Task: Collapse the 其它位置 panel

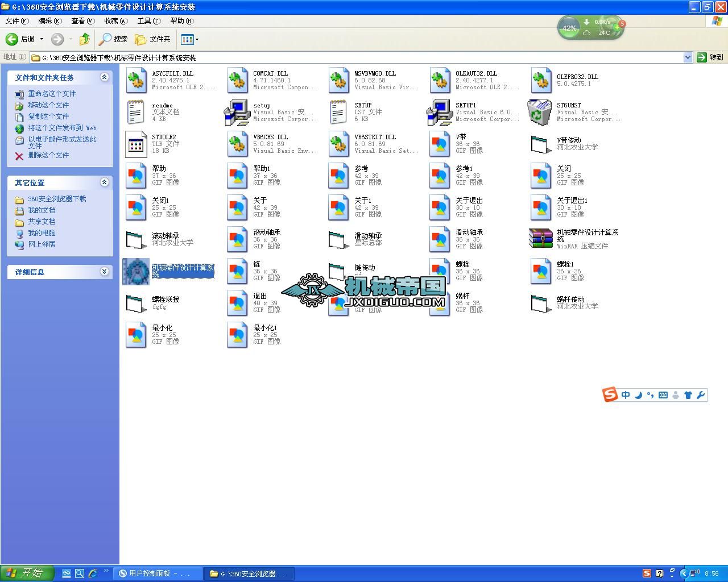Action: pos(104,182)
